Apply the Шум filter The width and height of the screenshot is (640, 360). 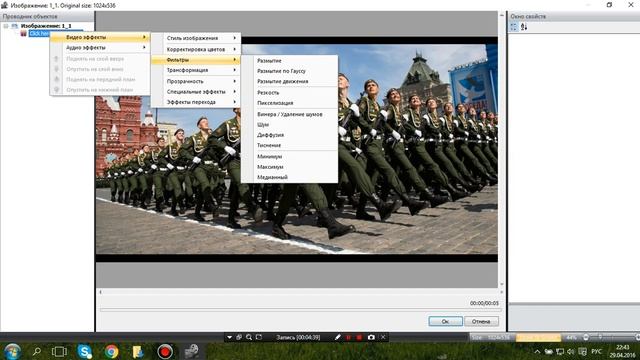pos(289,124)
